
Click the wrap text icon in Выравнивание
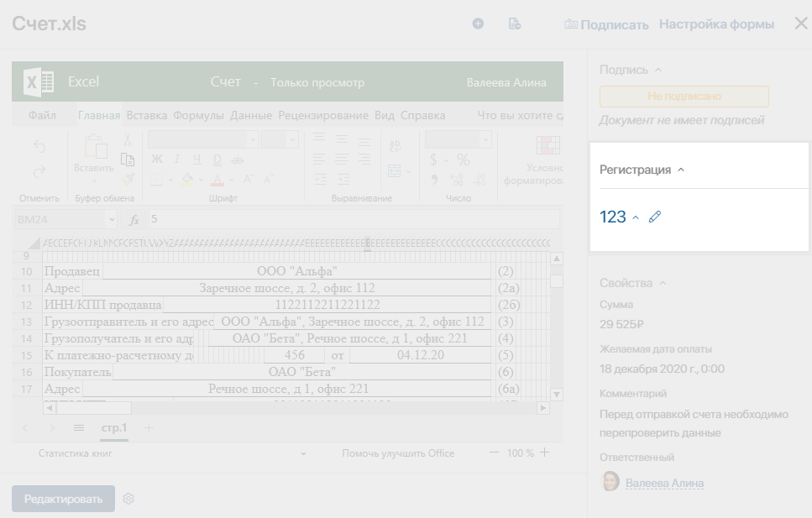396,146
